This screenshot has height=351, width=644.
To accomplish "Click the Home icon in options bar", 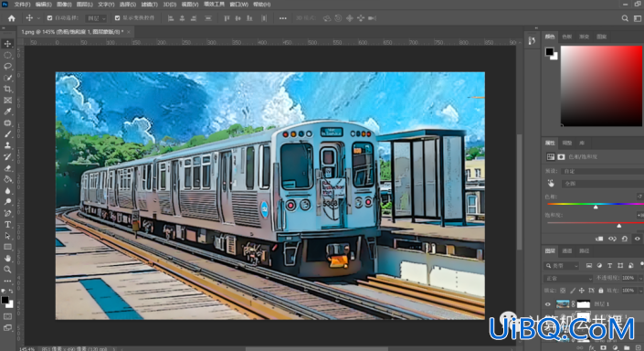I will tap(12, 18).
